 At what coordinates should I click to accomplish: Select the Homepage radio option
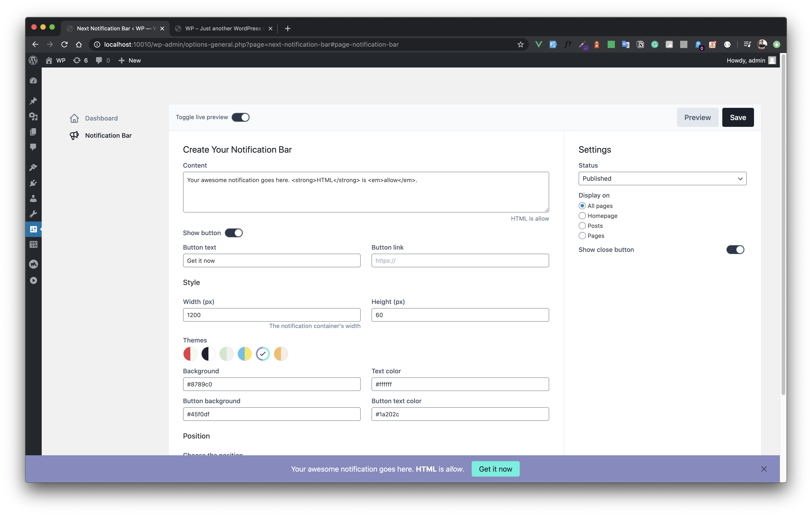(x=582, y=216)
